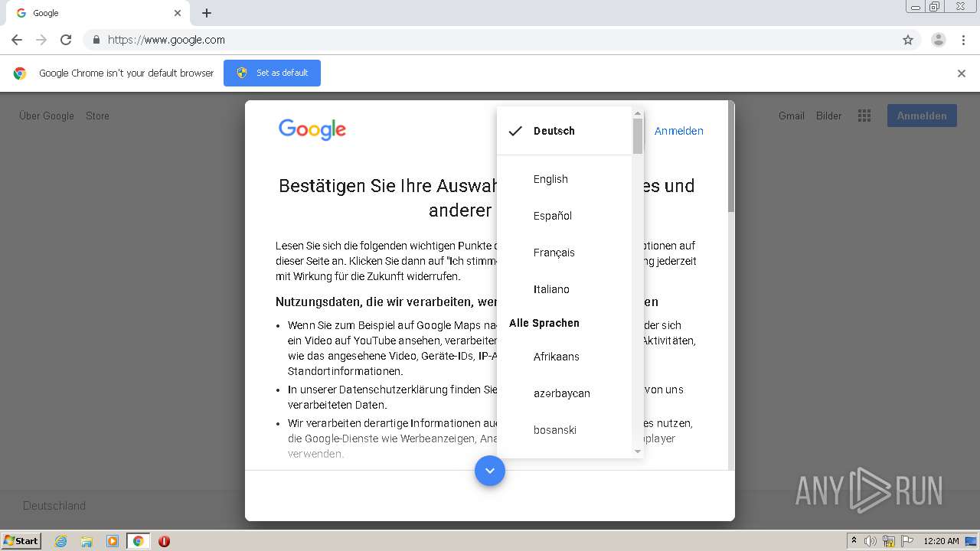980x551 pixels.
Task: Open Chrome three-dot menu
Action: (963, 40)
